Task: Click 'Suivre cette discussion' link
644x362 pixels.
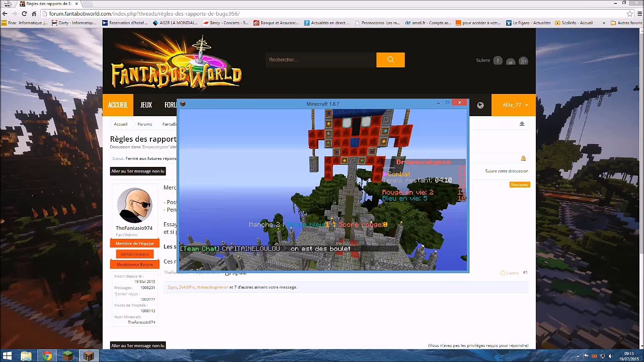Action: click(506, 171)
